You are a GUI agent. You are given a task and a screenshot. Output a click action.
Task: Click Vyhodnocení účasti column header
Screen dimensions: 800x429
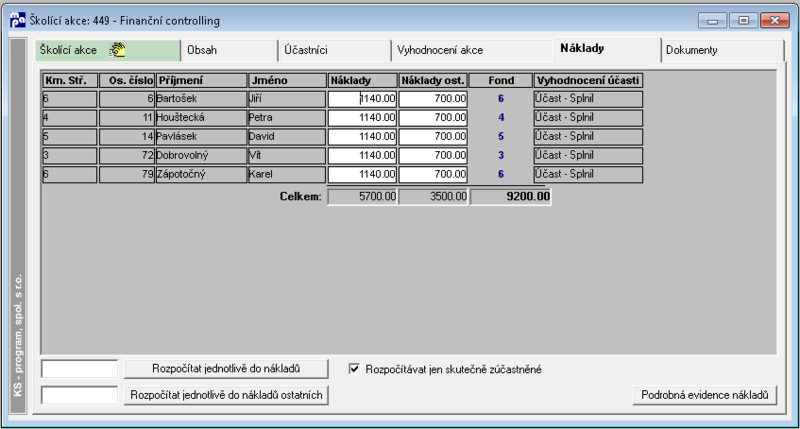[x=588, y=81]
